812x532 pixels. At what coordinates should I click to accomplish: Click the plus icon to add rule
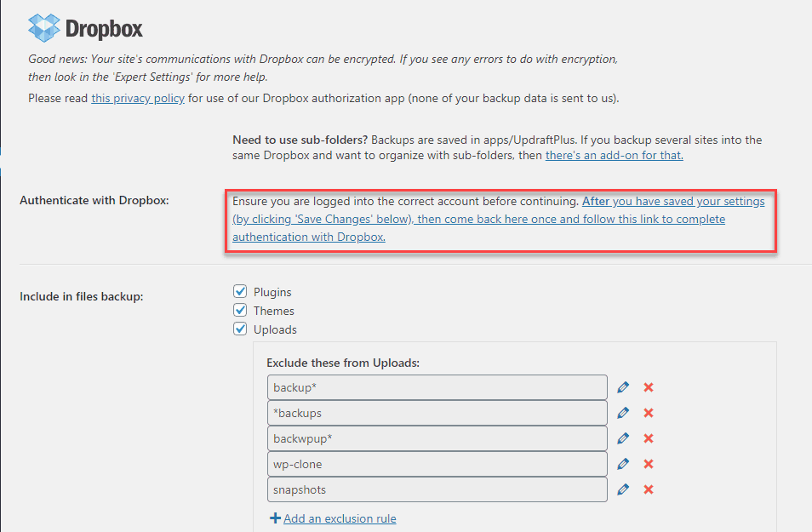(276, 518)
